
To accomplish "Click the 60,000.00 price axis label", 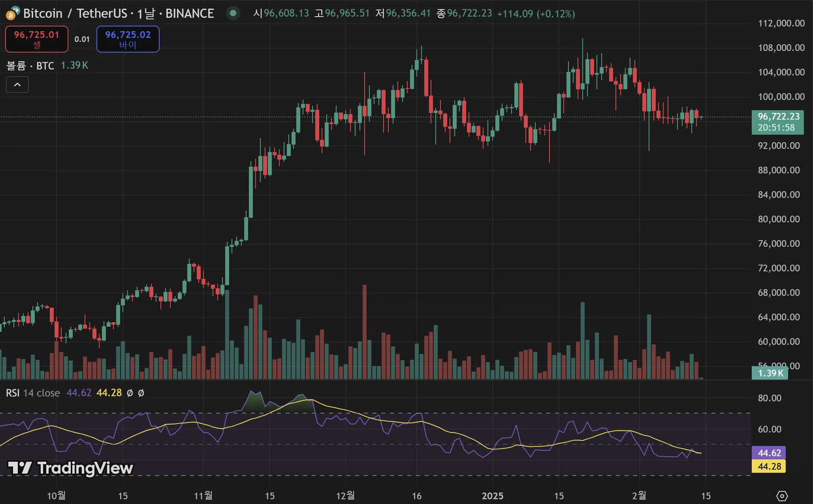I will point(779,342).
